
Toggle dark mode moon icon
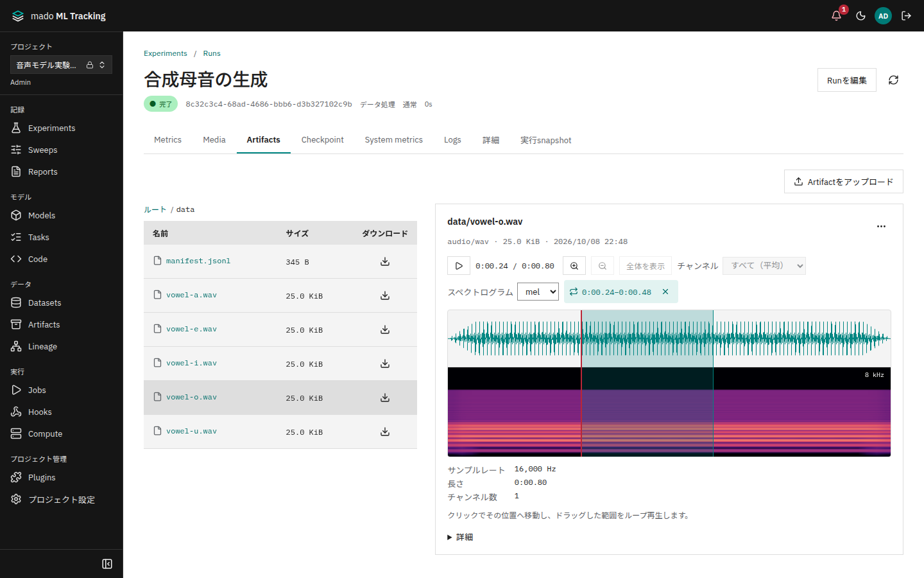click(x=860, y=15)
